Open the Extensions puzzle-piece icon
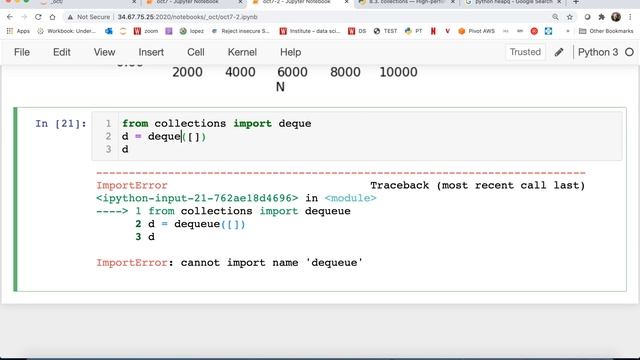The height and width of the screenshot is (360, 640). 601,17
